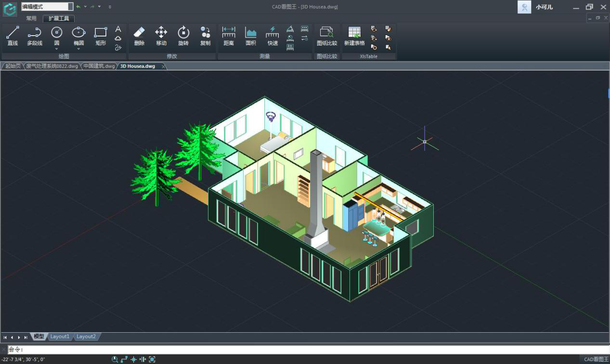Click the 小可儿 user account name
Viewport: 610px width, 364px height.
point(544,7)
